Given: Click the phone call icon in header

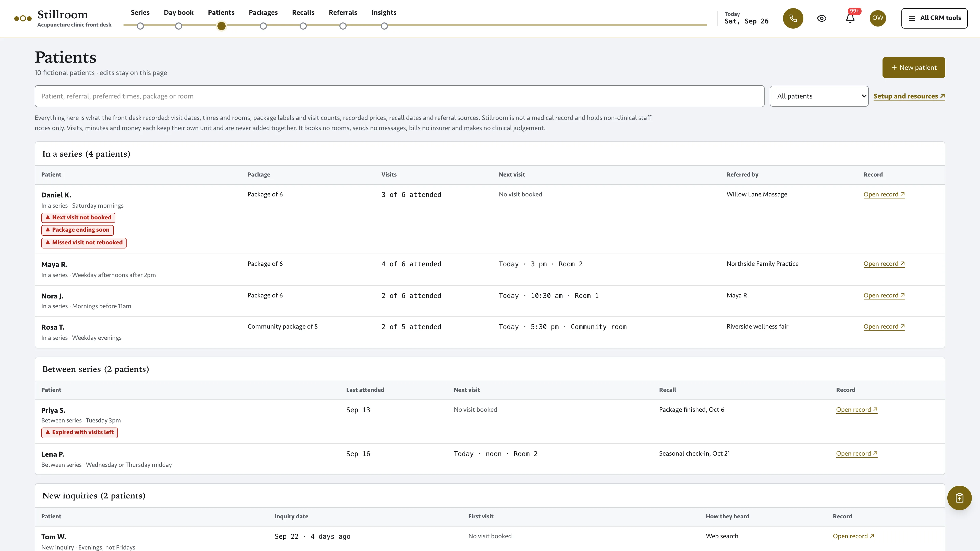Looking at the screenshot, I should pos(793,18).
